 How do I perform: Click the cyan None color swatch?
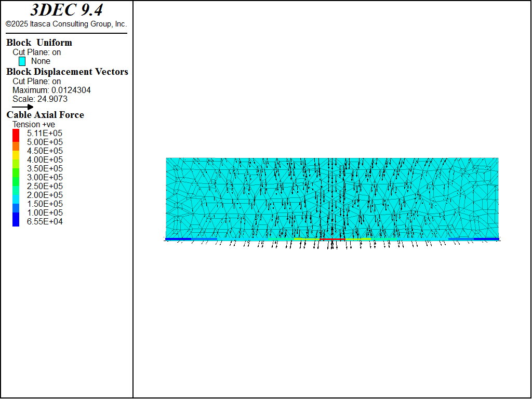click(22, 61)
